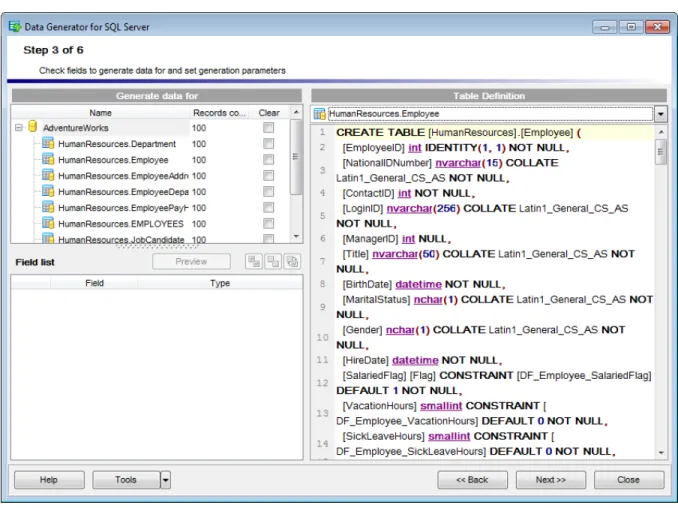Click the SQL definition vertical scrollbar thumb

coord(660,152)
